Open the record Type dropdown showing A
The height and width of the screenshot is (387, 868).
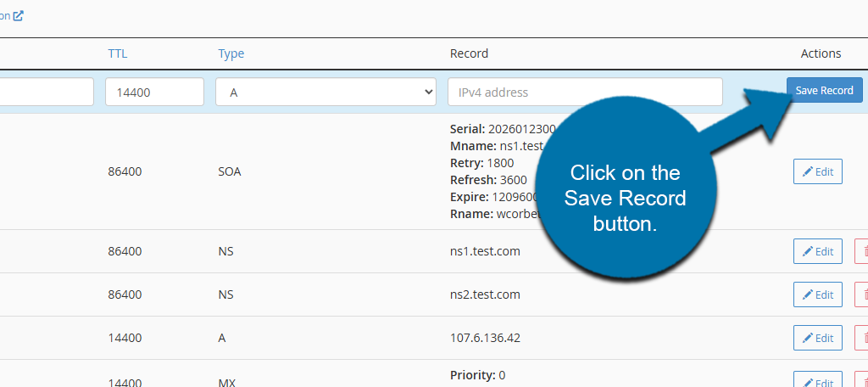coord(325,92)
